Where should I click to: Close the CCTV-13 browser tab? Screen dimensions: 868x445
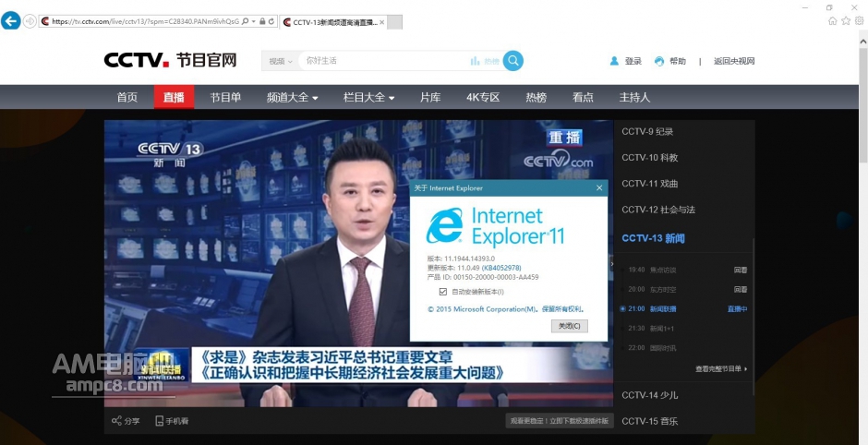(x=382, y=22)
